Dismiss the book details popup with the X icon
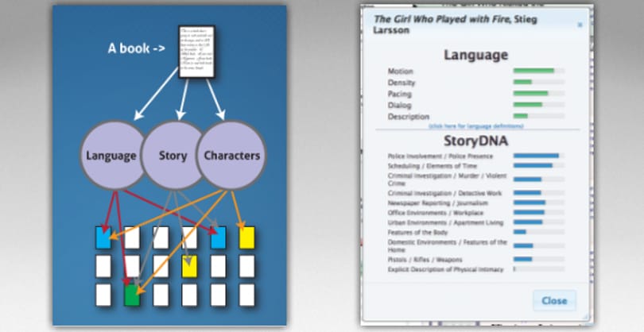The width and height of the screenshot is (644, 332). click(580, 25)
